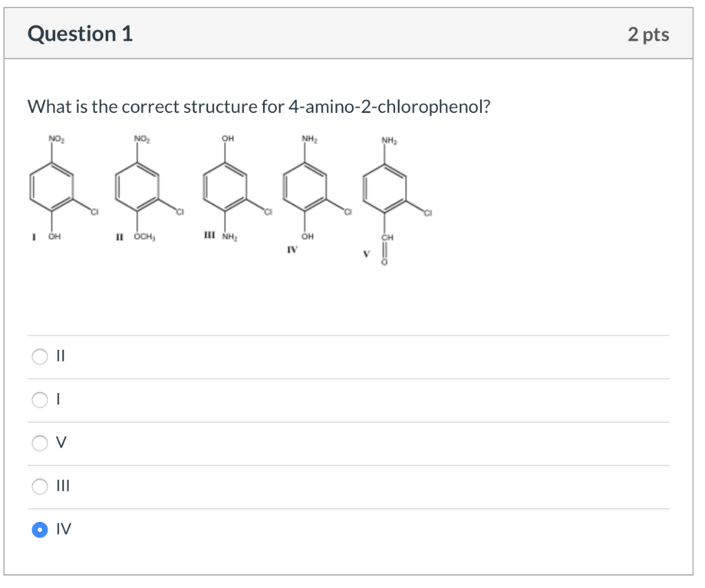
Task: Select the radio button for answer III
Action: (40, 487)
